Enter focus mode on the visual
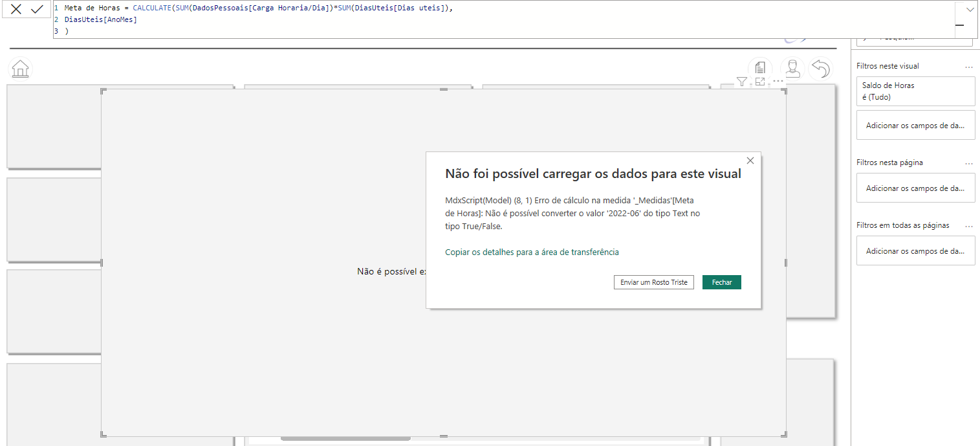This screenshot has width=980, height=446. coord(760,82)
